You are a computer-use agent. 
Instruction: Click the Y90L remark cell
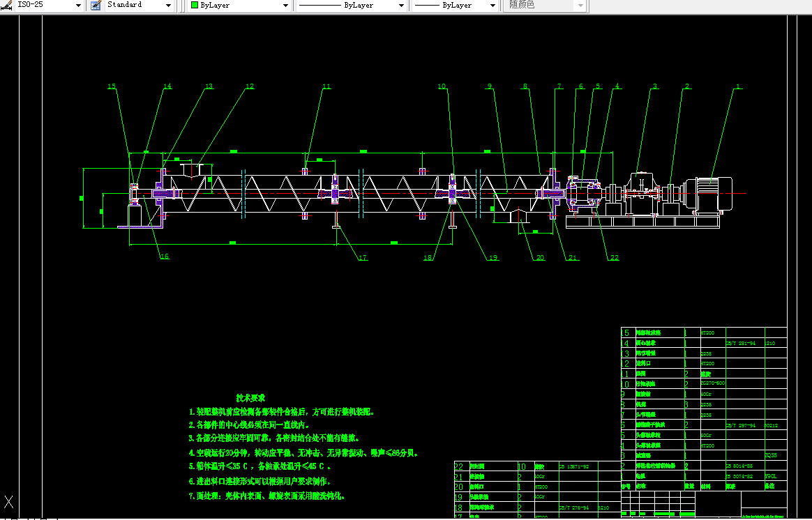pyautogui.click(x=771, y=476)
